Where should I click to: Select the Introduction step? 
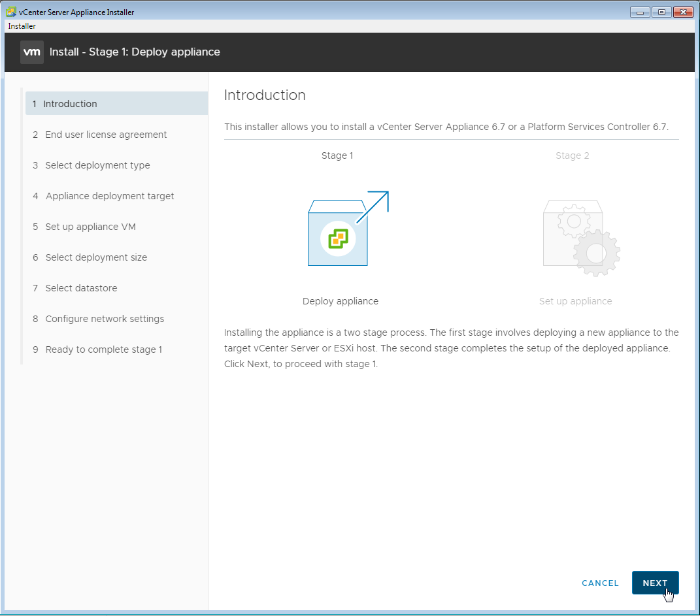[x=70, y=104]
